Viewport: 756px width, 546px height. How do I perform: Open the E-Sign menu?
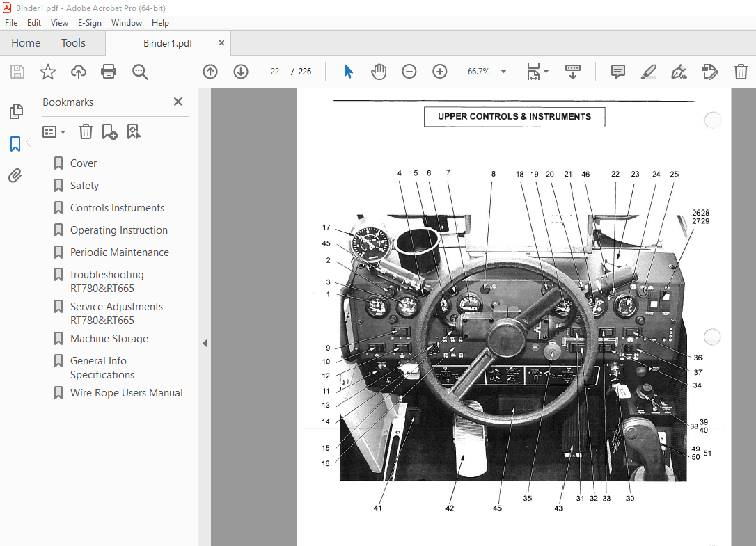pyautogui.click(x=90, y=22)
